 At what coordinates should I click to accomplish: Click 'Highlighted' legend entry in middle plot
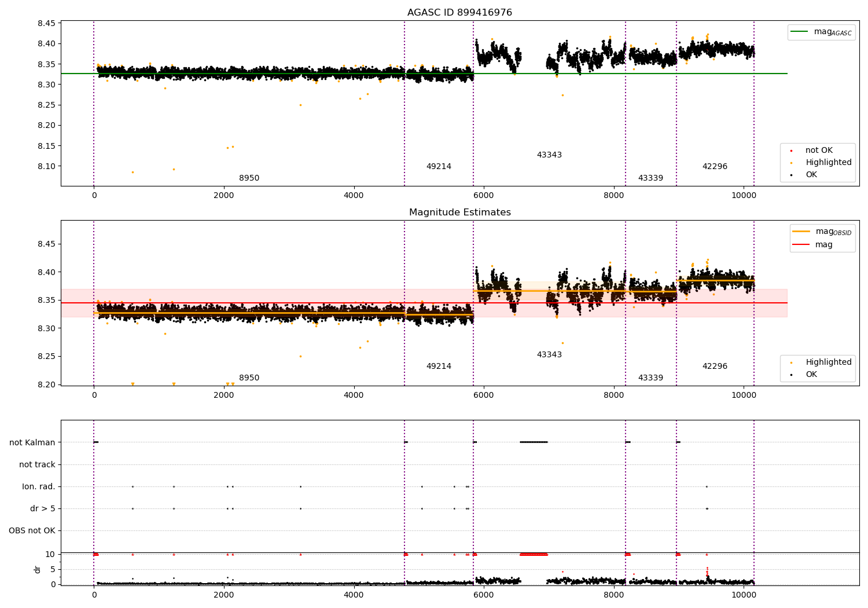[x=819, y=362]
